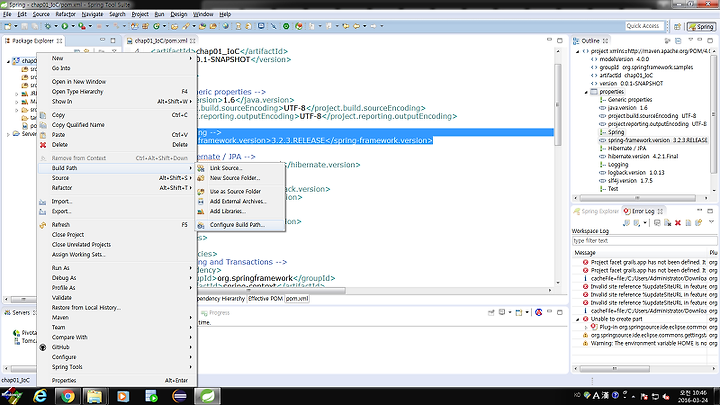Viewport: 720px width, 405px height.
Task: Click the green Run toolbar icon
Action: pyautogui.click(x=65, y=26)
